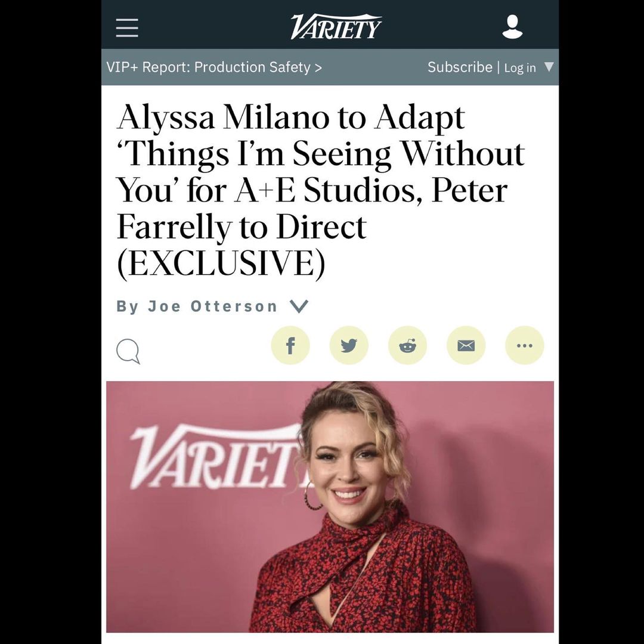This screenshot has width=644, height=644.
Task: Share the article on Facebook
Action: coord(290,345)
